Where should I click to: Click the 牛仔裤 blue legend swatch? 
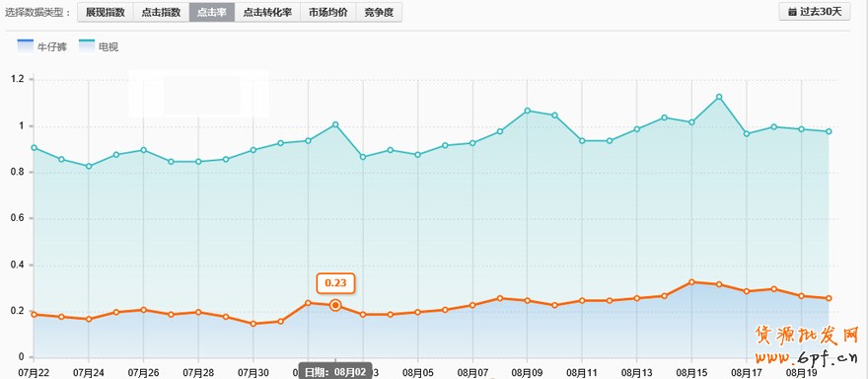tap(26, 46)
